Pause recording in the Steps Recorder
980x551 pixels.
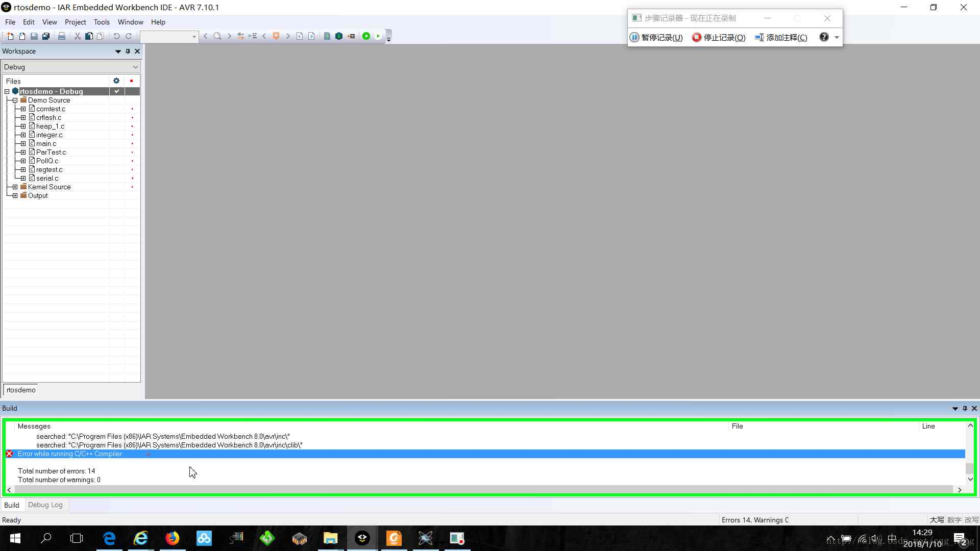click(656, 37)
